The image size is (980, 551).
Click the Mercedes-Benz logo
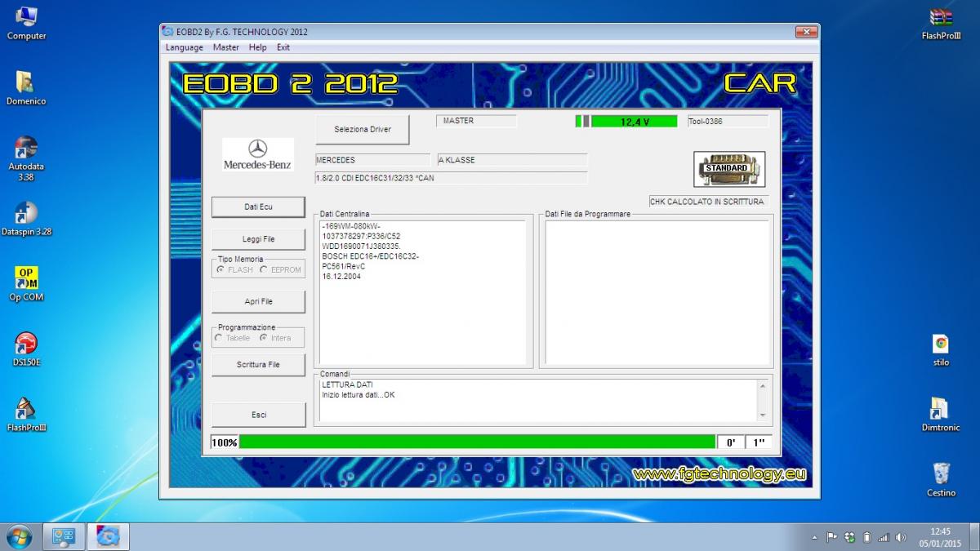pos(258,154)
